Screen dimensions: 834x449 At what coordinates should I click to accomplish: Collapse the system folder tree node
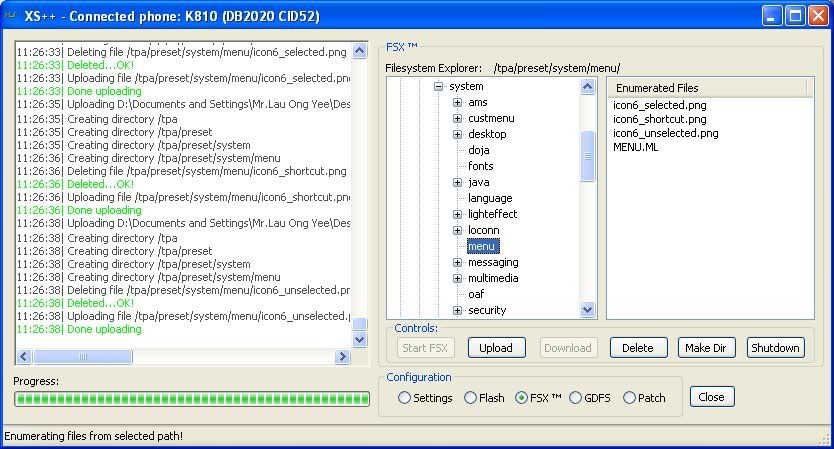point(438,87)
